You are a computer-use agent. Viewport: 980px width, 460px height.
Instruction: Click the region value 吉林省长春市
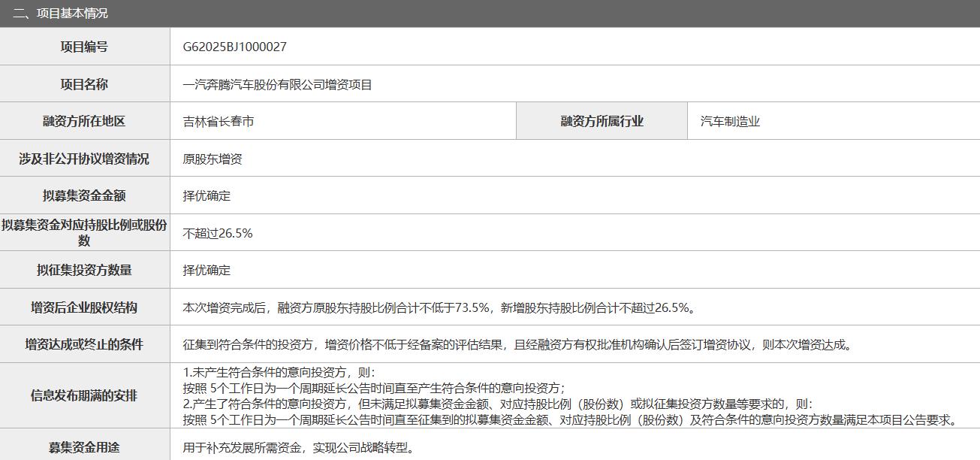pos(218,121)
